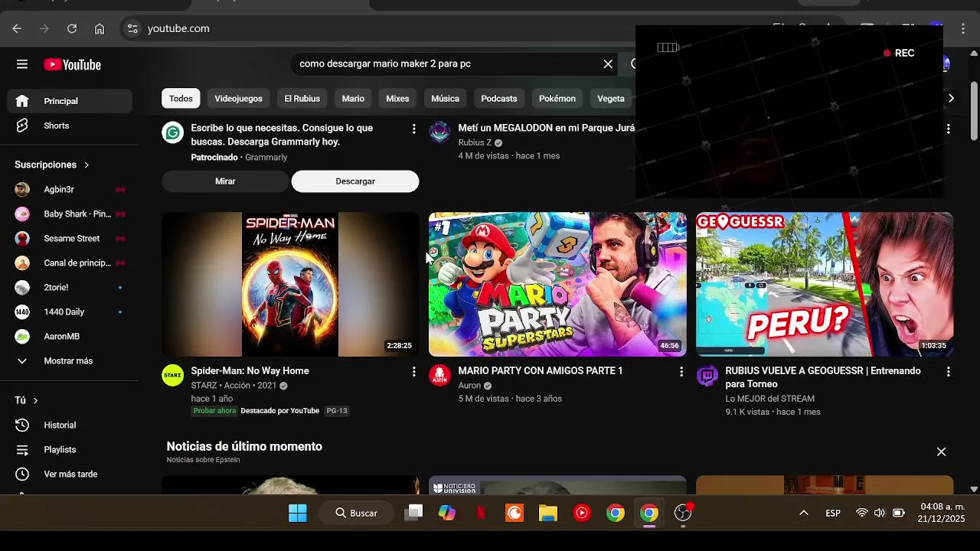Open RUBIUS VUELVE A GEOGUESSR title

[x=823, y=377]
